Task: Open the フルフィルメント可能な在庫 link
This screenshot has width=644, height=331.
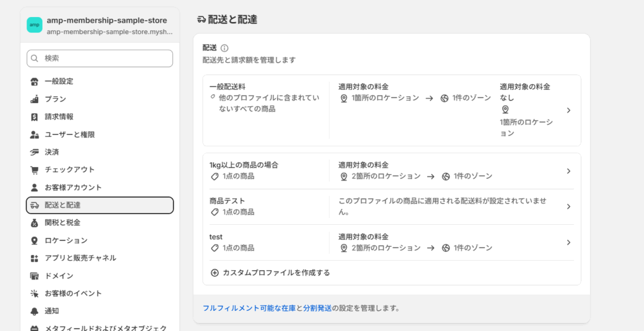Action: pos(249,308)
